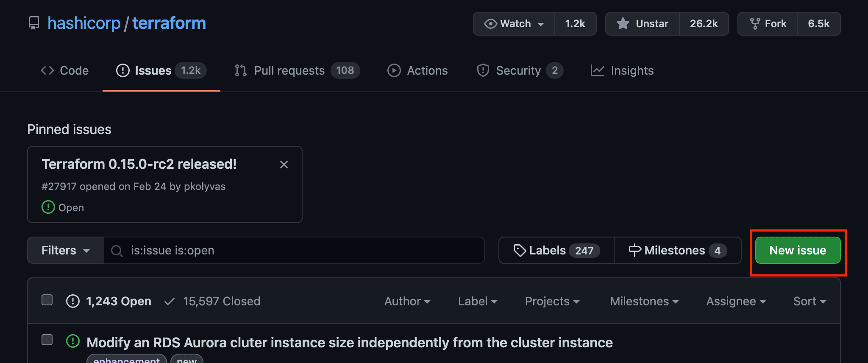Expand the Milestones filter dropdown
This screenshot has width=868, height=363.
coord(644,301)
